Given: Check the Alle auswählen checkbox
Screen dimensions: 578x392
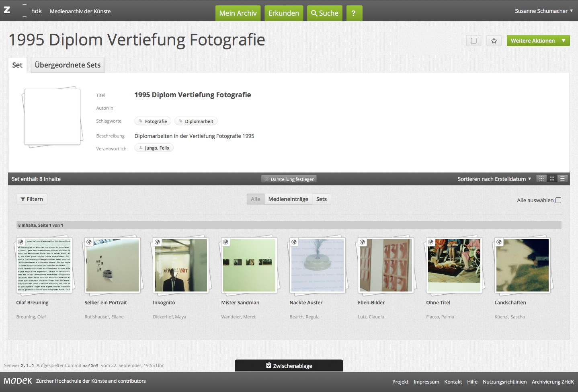Looking at the screenshot, I should coord(558,200).
